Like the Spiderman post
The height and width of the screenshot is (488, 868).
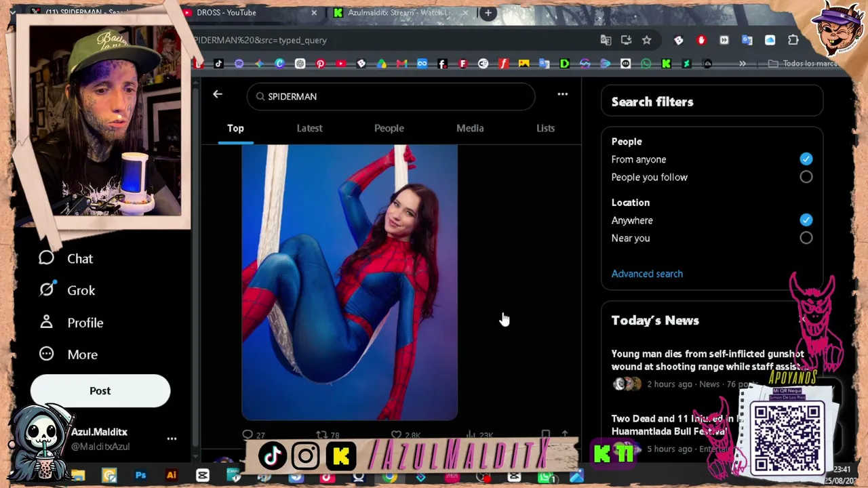[x=406, y=435]
